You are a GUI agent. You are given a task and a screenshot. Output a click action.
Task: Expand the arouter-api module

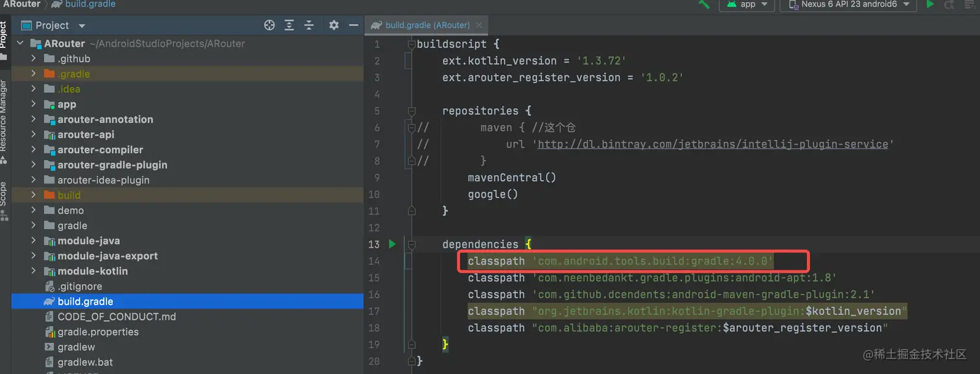pyautogui.click(x=34, y=135)
